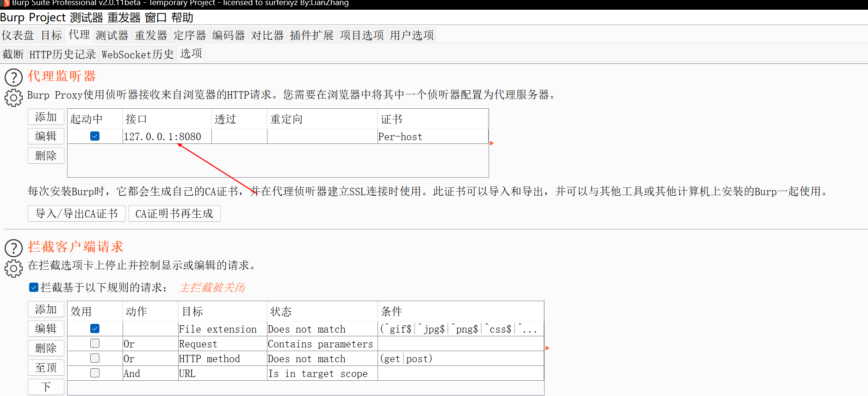868x396 pixels.
Task: Open the 帮助 menu
Action: 182,18
